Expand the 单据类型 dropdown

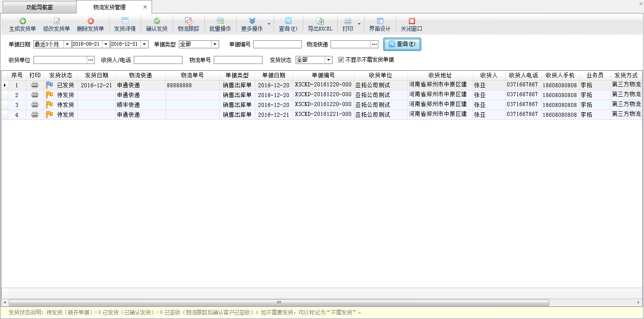point(215,44)
